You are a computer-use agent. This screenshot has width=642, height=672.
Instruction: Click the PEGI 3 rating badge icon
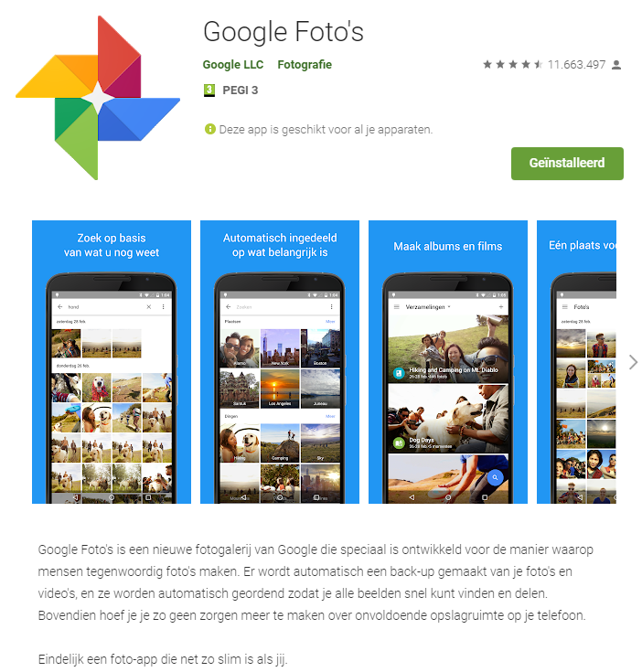pyautogui.click(x=209, y=90)
